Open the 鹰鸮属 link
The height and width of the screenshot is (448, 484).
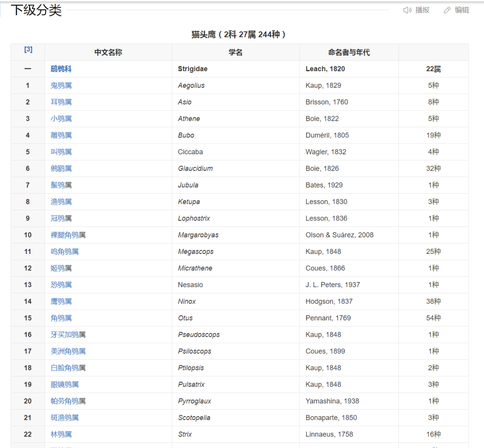point(61,301)
